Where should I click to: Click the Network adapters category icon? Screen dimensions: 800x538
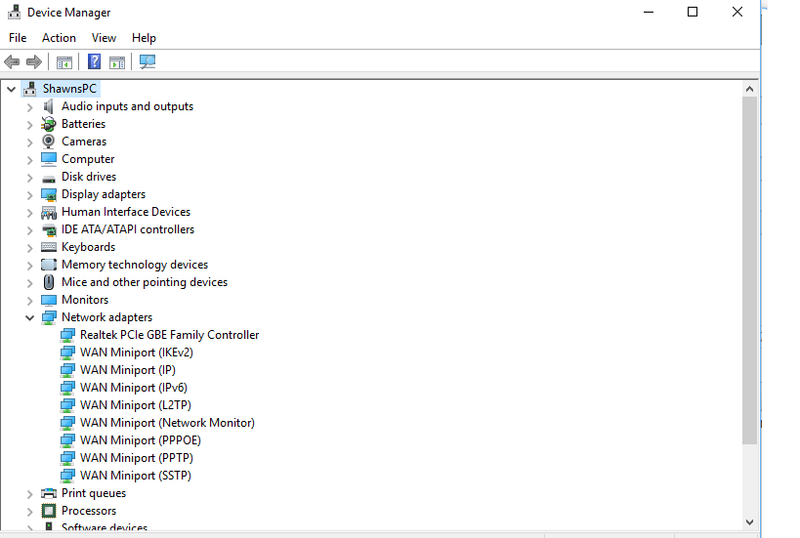[x=48, y=317]
